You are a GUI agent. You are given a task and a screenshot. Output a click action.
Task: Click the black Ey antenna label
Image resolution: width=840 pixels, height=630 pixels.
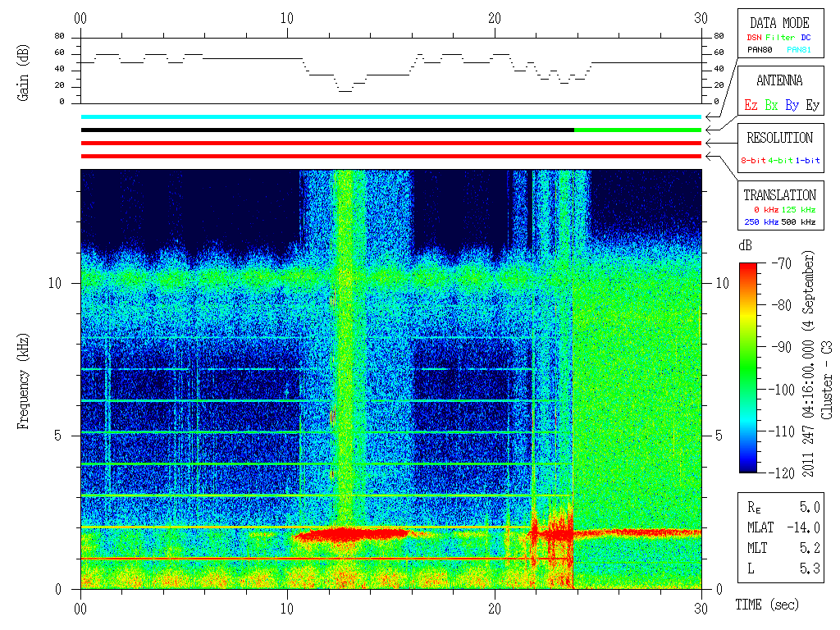[x=813, y=105]
